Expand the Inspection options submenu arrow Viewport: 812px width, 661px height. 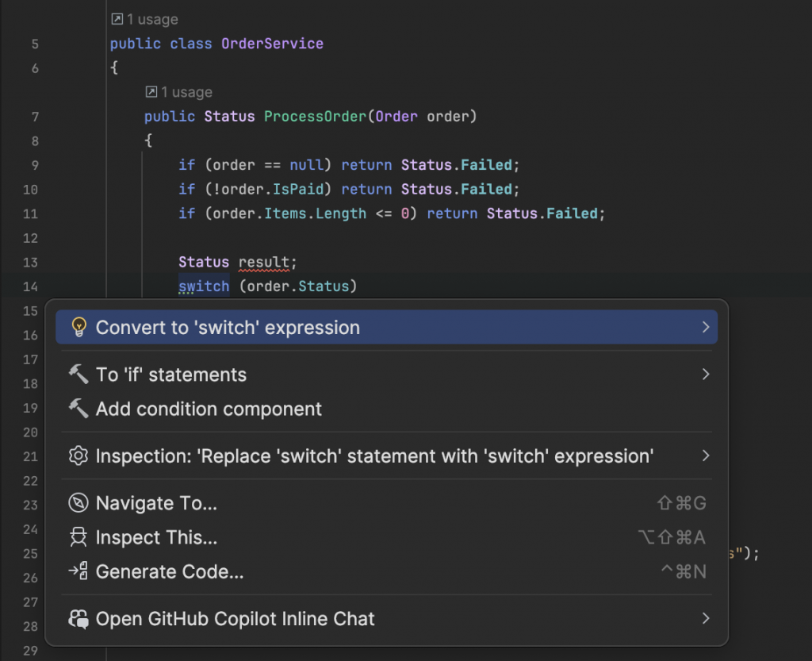705,456
